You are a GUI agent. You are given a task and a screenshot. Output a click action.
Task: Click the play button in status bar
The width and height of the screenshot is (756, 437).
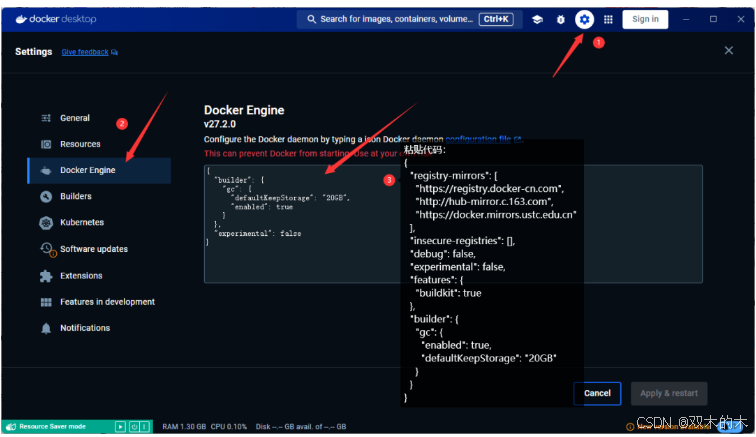121,427
